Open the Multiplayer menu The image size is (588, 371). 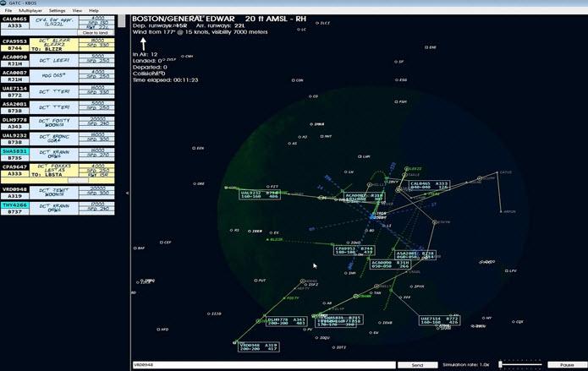(30, 9)
